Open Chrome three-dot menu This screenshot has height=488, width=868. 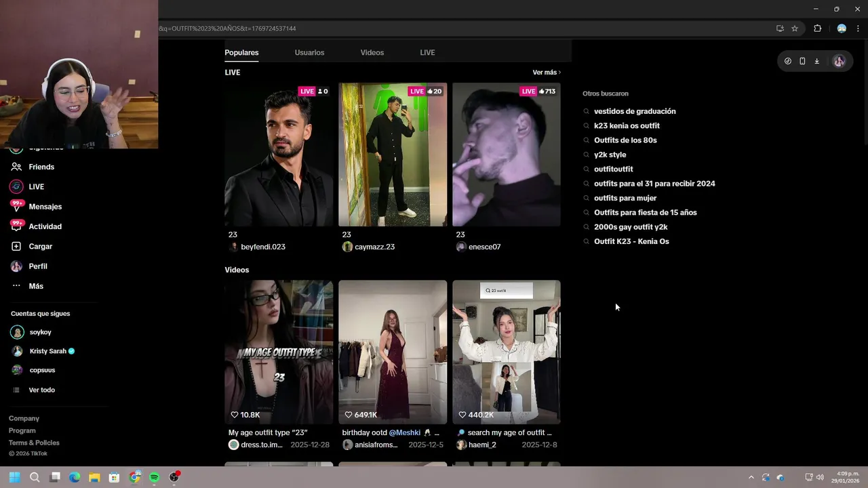click(x=859, y=28)
